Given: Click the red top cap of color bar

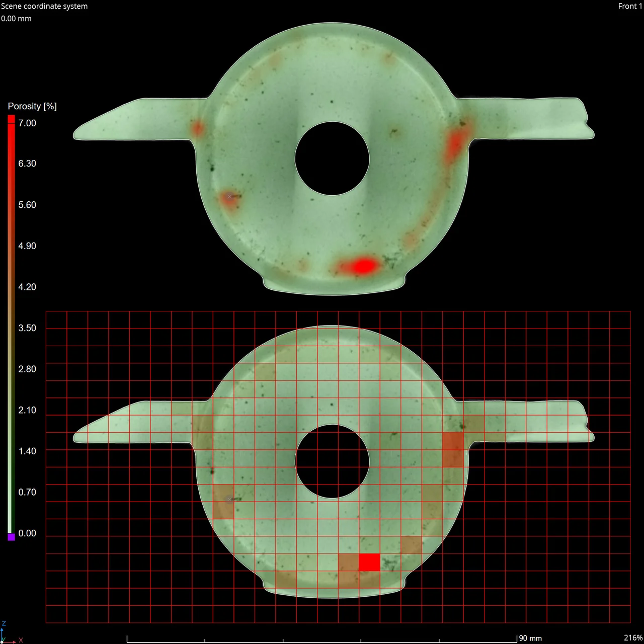Looking at the screenshot, I should click(x=11, y=119).
